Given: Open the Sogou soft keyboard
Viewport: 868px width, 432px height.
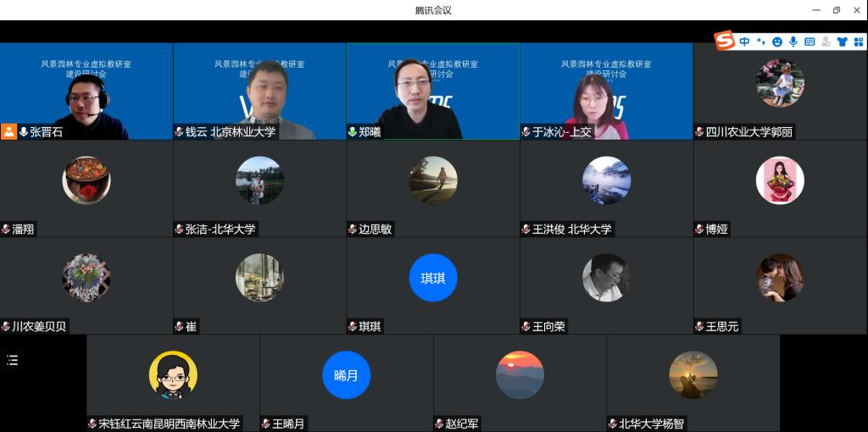Looking at the screenshot, I should (810, 42).
